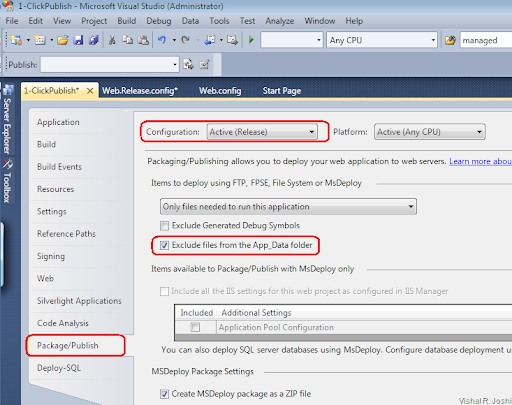Open the Project menu

(x=94, y=21)
